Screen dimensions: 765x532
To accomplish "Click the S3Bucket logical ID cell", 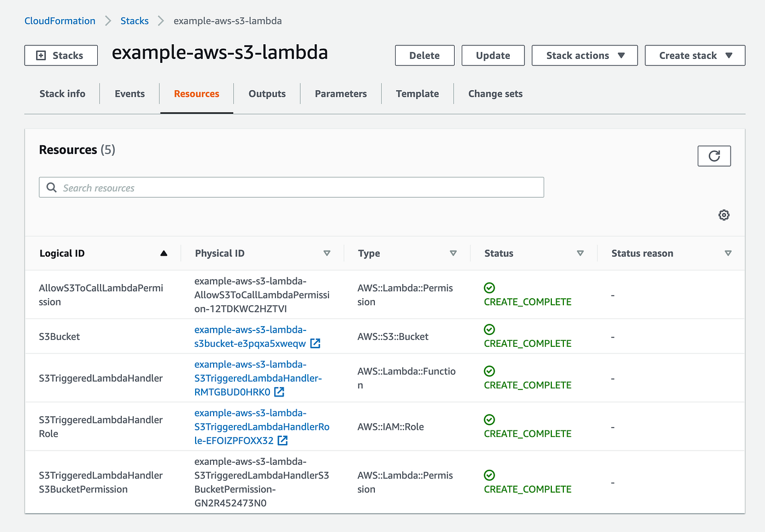I will [60, 336].
